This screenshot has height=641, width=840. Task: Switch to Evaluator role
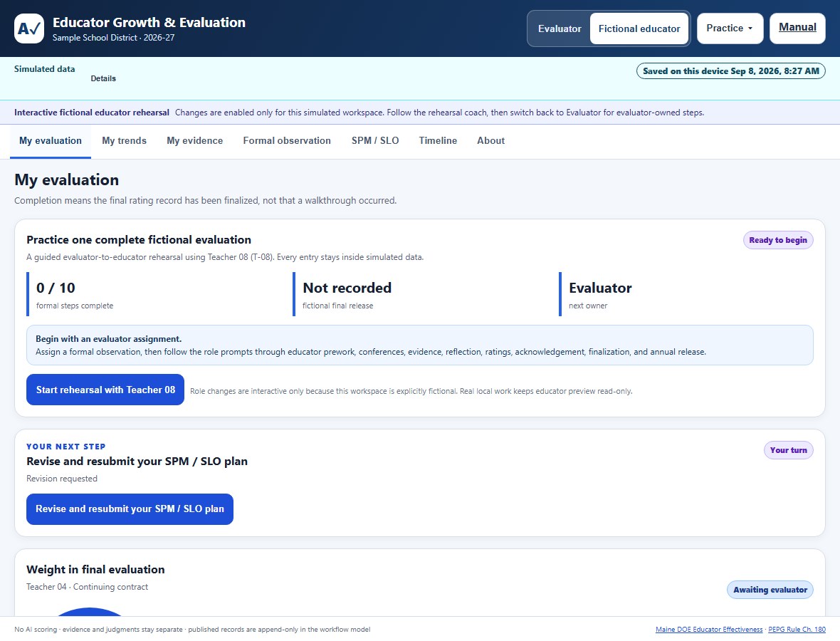(560, 28)
